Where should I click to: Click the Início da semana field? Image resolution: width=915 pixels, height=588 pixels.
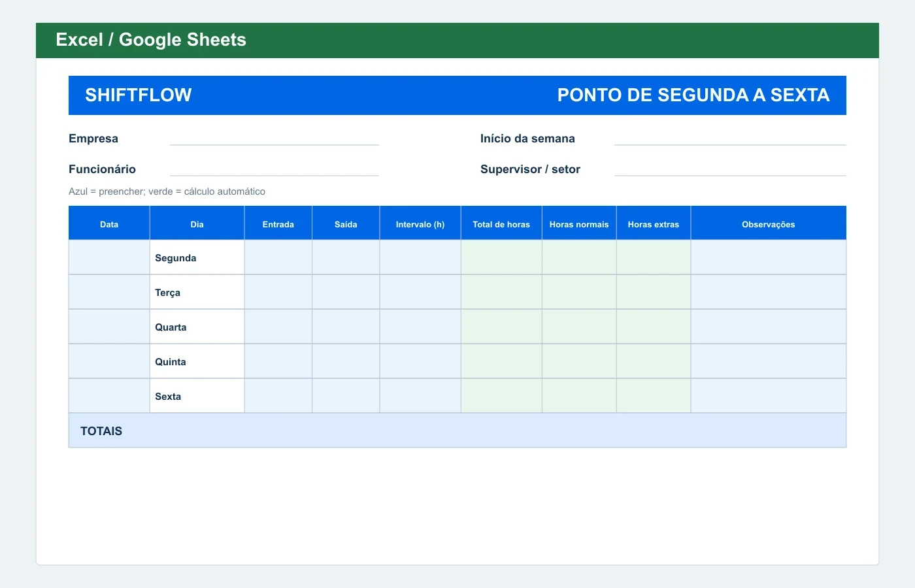coord(730,139)
